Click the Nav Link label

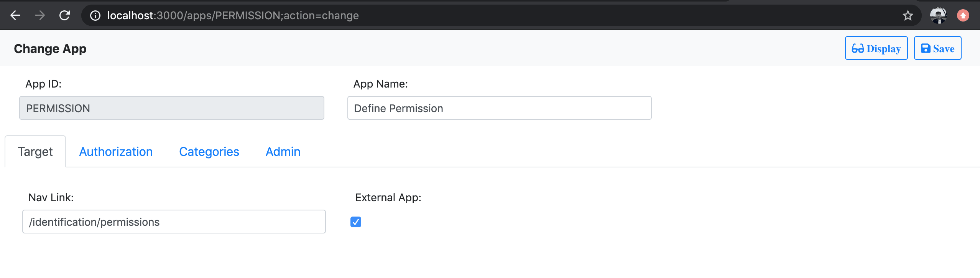click(x=51, y=197)
